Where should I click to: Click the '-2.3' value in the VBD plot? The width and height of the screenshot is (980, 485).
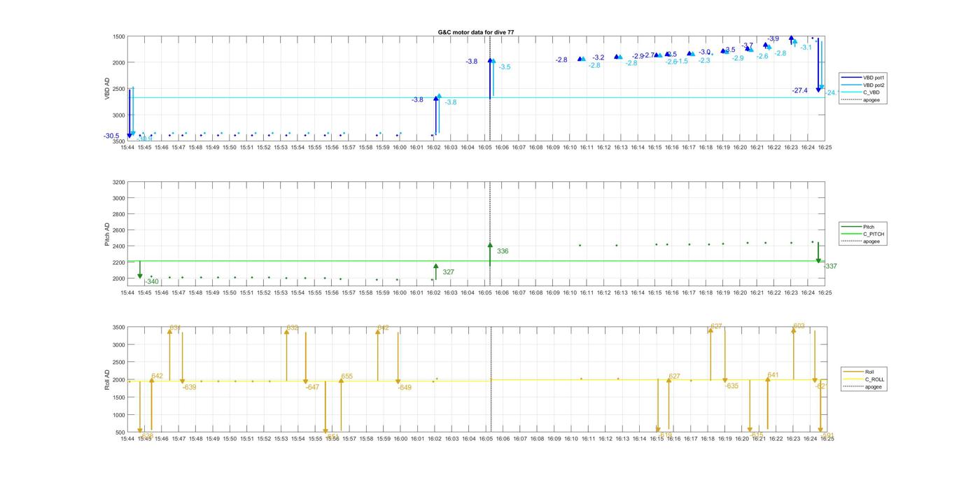[x=704, y=61]
